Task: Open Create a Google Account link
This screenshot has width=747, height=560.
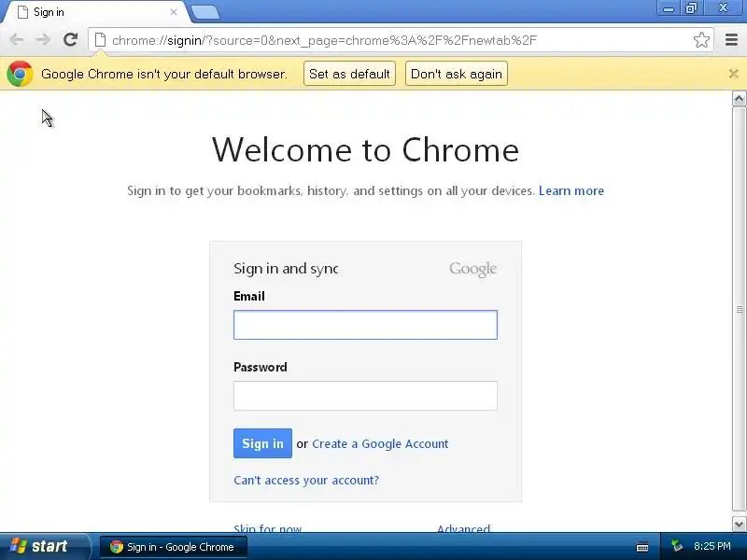Action: (x=380, y=444)
